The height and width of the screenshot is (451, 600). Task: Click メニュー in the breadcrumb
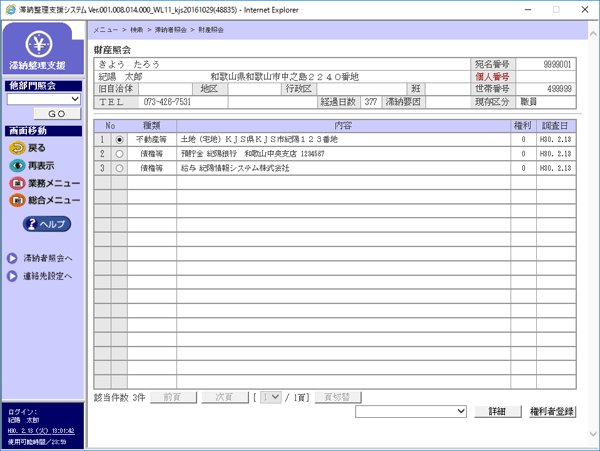coord(107,33)
